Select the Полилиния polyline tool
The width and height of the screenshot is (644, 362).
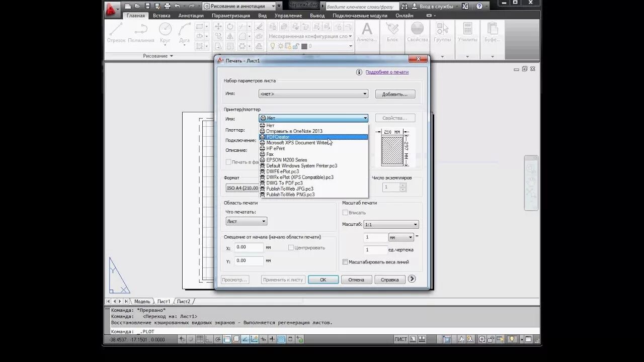click(141, 33)
